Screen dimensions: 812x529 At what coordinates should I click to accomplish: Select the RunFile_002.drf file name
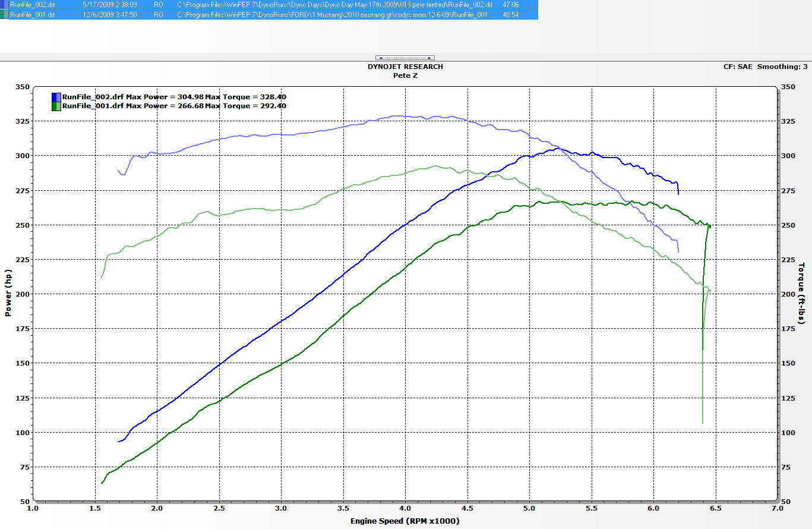(x=33, y=4)
